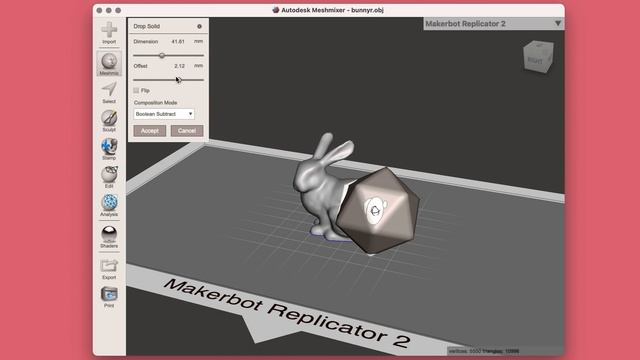Viewport: 640px width, 360px height.
Task: Click the icosahedron solid in viewport
Action: pos(378,210)
